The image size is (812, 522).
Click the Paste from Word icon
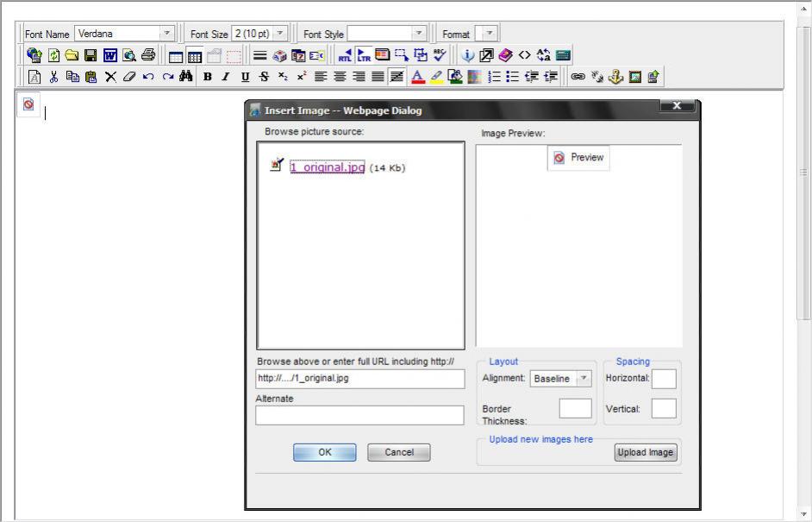click(109, 55)
